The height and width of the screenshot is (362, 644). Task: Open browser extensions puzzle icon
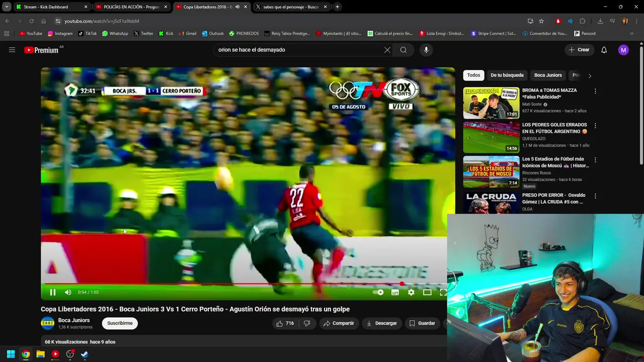coord(583,21)
